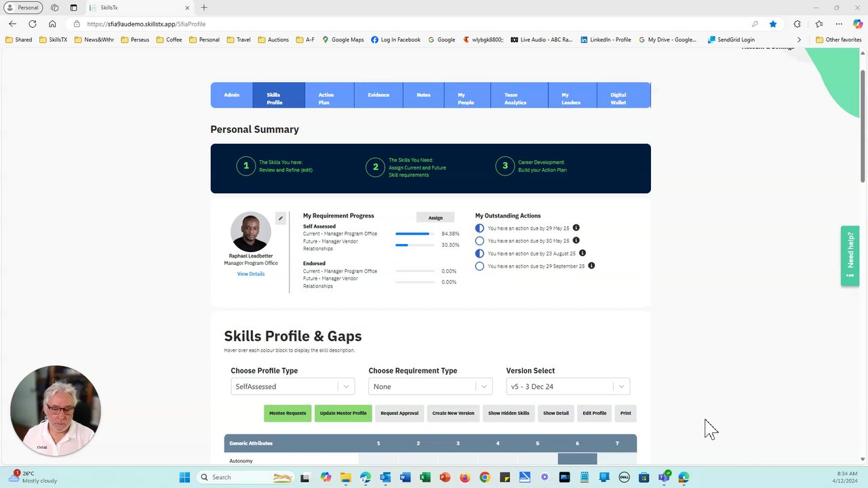Click the browser address bar URL
868x488 pixels.
tap(146, 24)
